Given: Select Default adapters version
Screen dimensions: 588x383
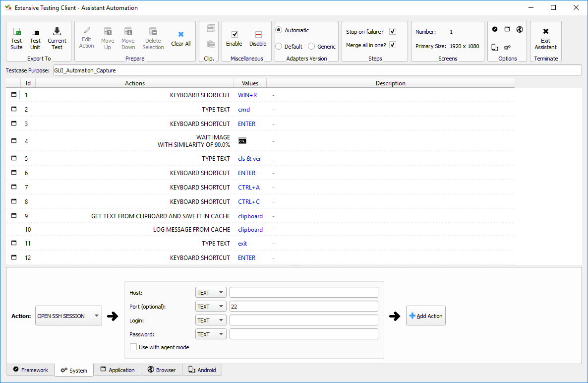Looking at the screenshot, I should (x=279, y=47).
